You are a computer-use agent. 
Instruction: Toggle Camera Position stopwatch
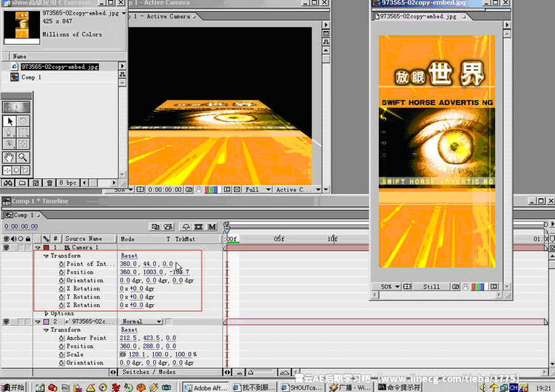click(61, 272)
